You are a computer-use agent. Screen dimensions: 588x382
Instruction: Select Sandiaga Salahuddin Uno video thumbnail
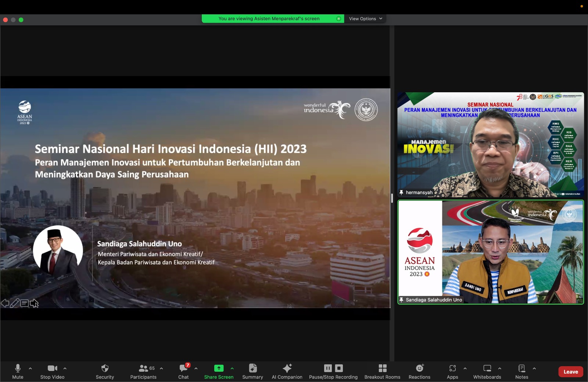click(x=491, y=252)
